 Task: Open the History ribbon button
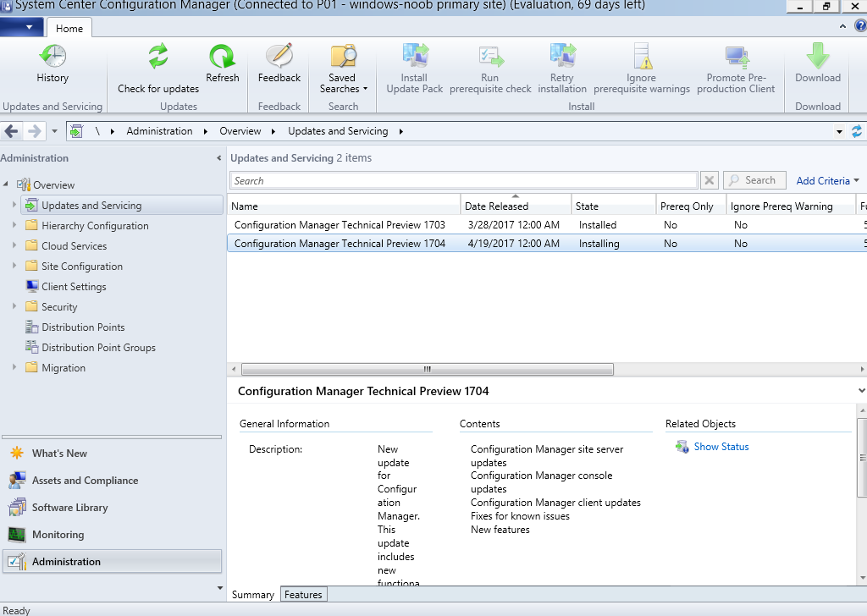coord(52,63)
